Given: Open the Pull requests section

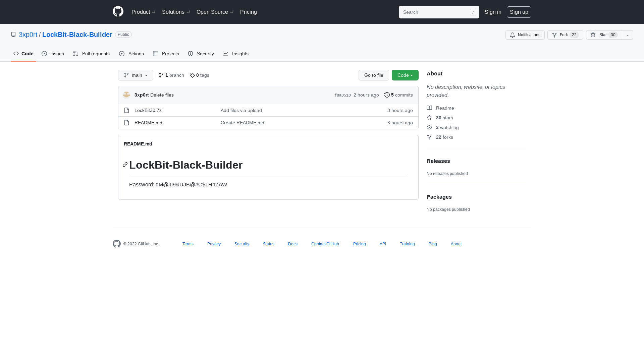Looking at the screenshot, I should pos(91,54).
